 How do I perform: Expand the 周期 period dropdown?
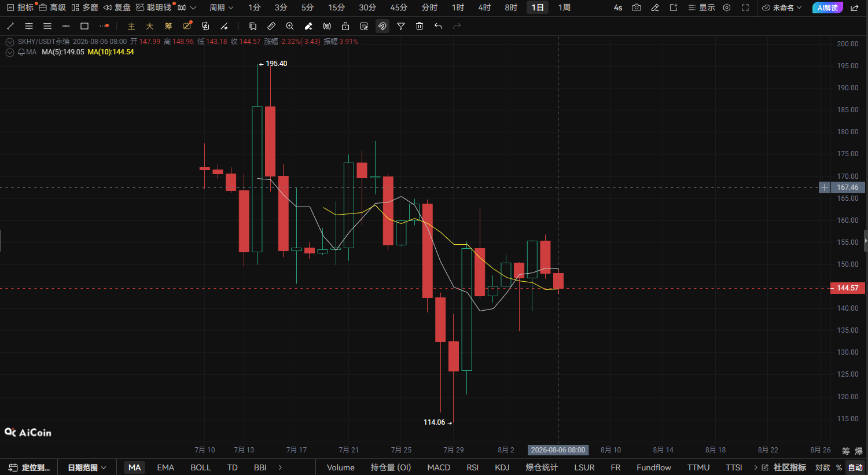222,8
